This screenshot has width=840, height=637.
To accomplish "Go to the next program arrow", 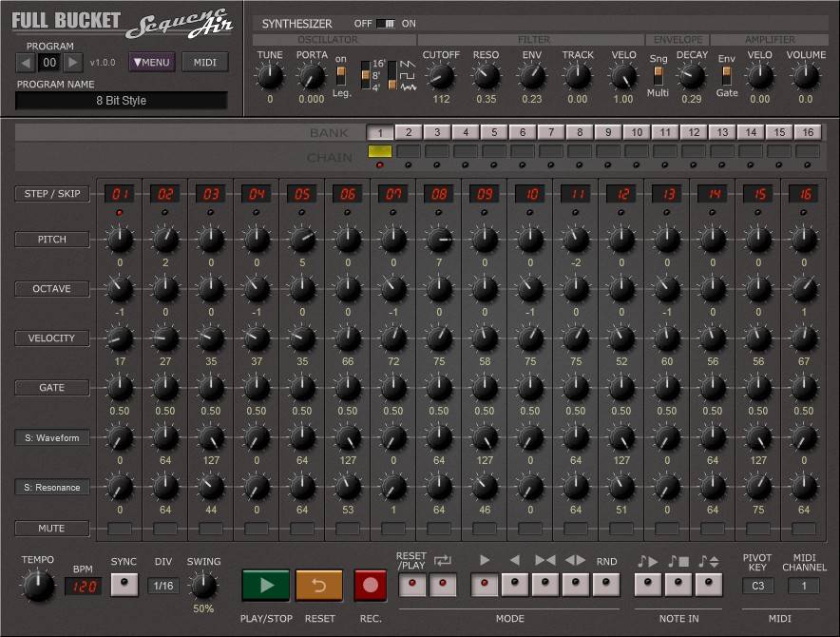I will click(73, 63).
